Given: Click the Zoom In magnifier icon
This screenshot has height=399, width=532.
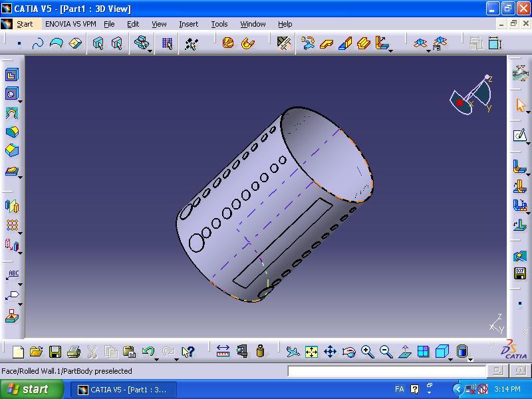Looking at the screenshot, I should 367,352.
